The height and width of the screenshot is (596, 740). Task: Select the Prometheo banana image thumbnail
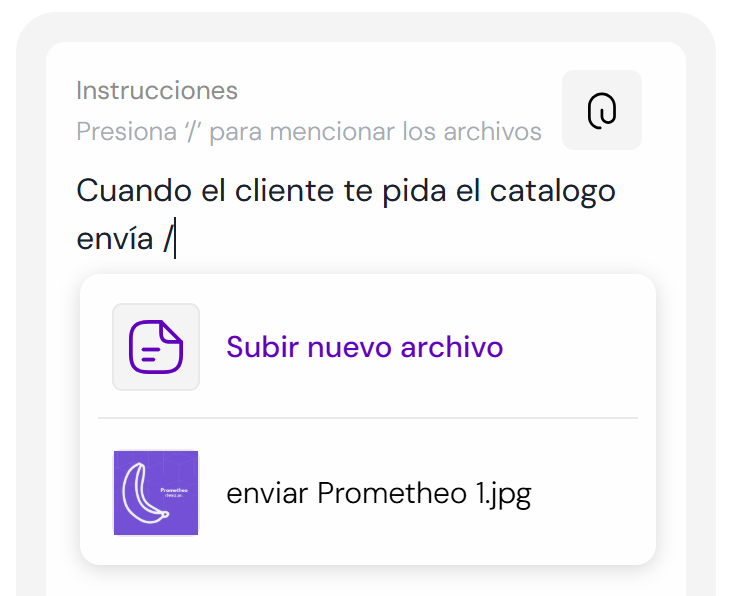click(x=156, y=493)
